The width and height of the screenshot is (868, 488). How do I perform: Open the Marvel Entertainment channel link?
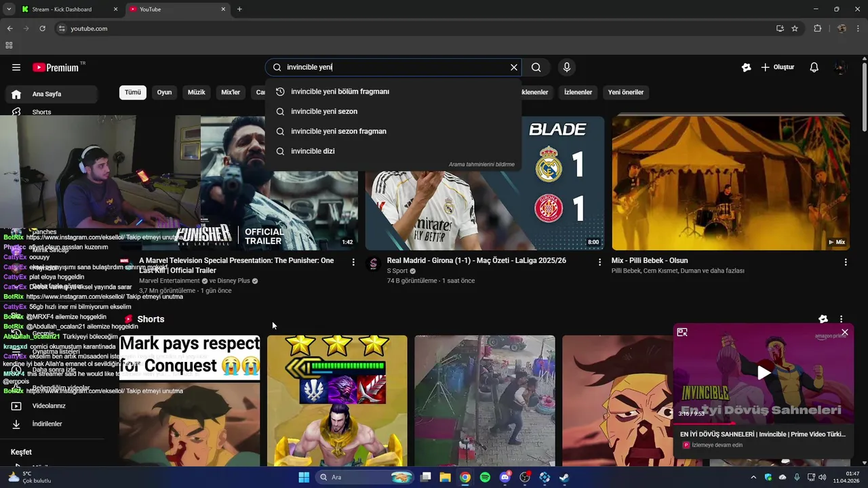170,281
